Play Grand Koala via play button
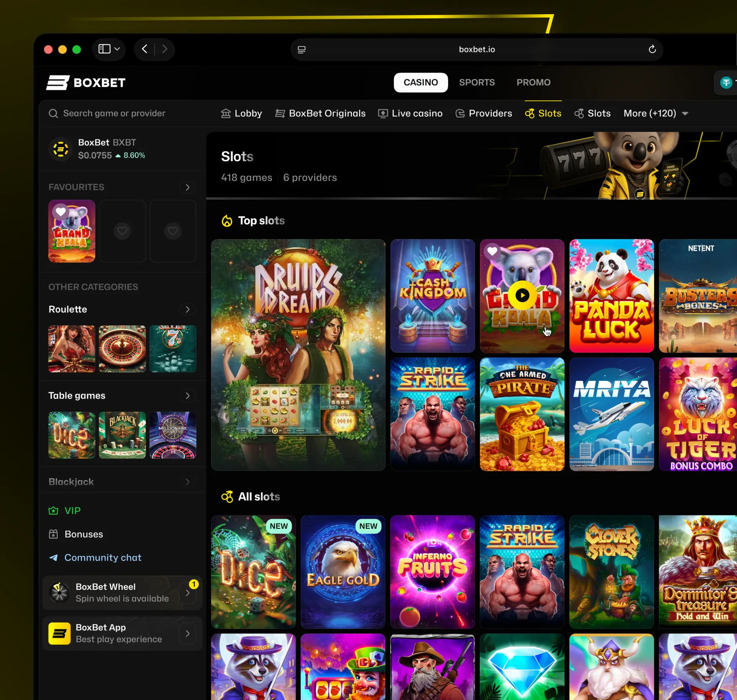Viewport: 737px width, 700px height. coord(522,295)
